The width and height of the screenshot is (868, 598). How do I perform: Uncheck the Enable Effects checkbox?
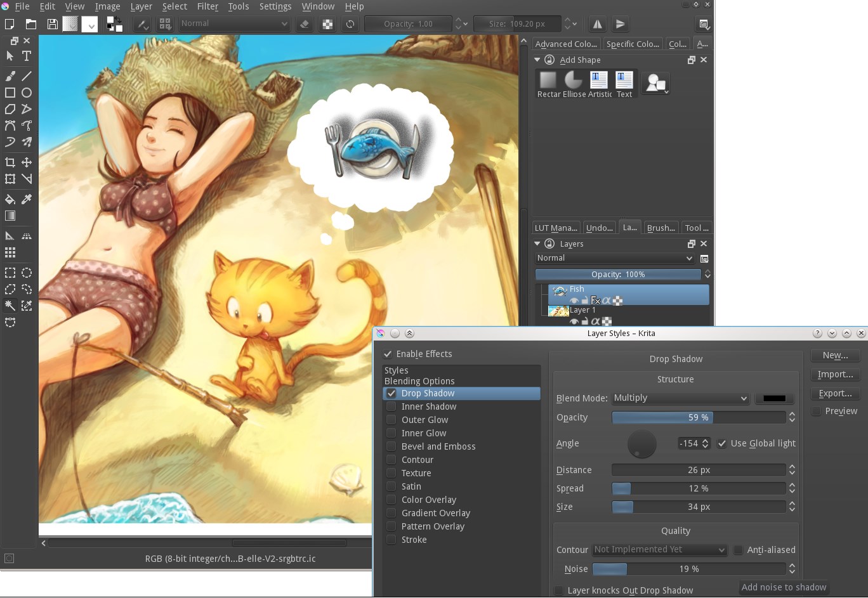[388, 354]
